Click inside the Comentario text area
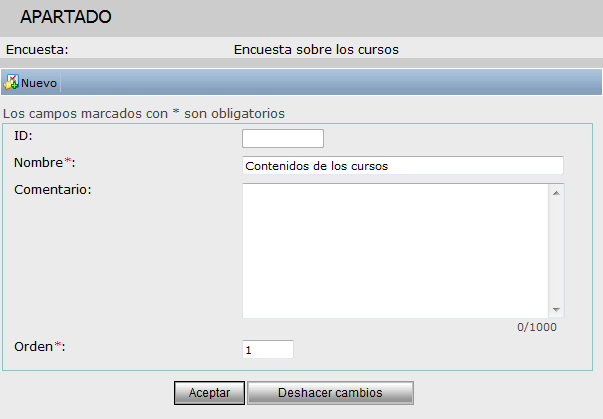This screenshot has width=603, height=419. click(395, 251)
